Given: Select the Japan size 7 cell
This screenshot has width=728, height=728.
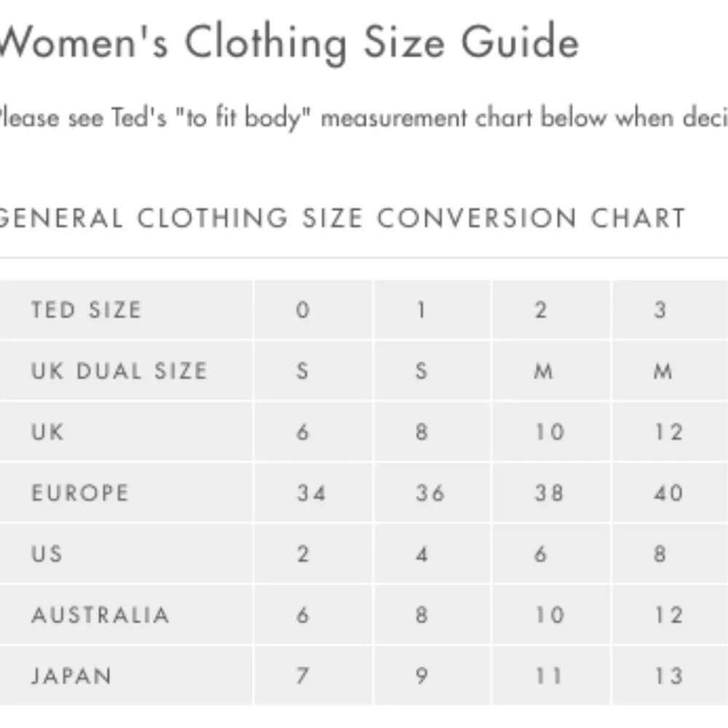Looking at the screenshot, I should 303,676.
